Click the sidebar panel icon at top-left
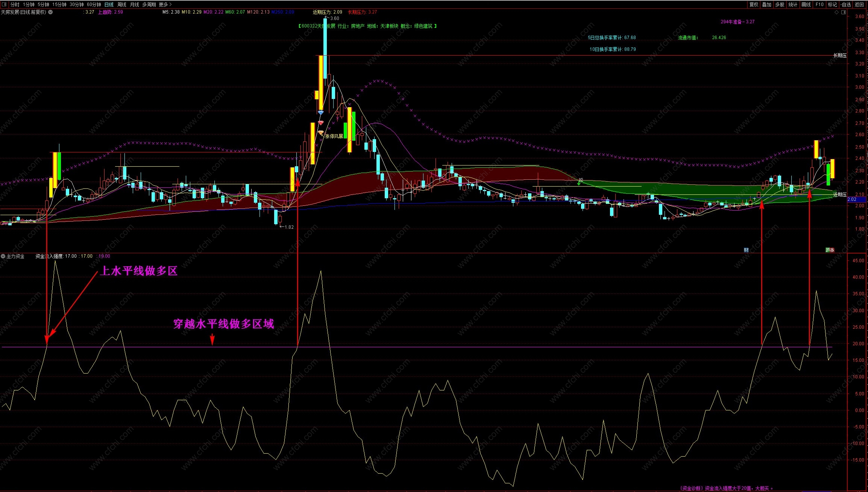 point(4,5)
